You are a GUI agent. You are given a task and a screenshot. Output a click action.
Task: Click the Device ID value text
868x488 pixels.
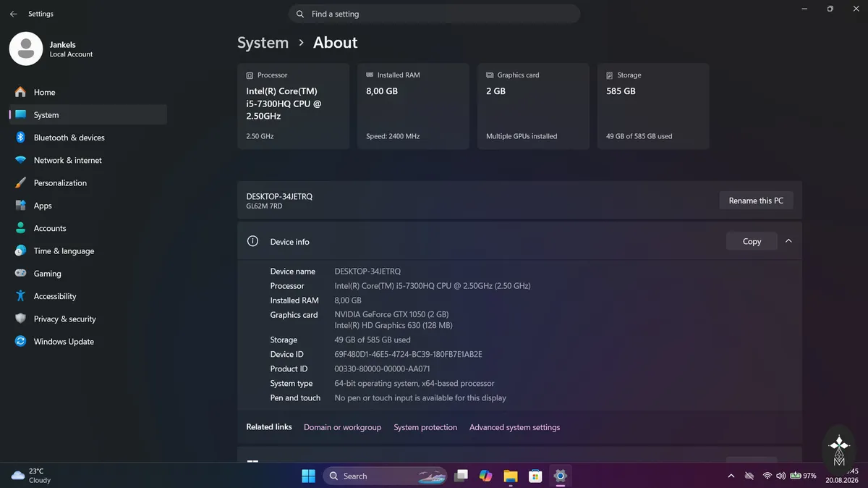pos(408,354)
